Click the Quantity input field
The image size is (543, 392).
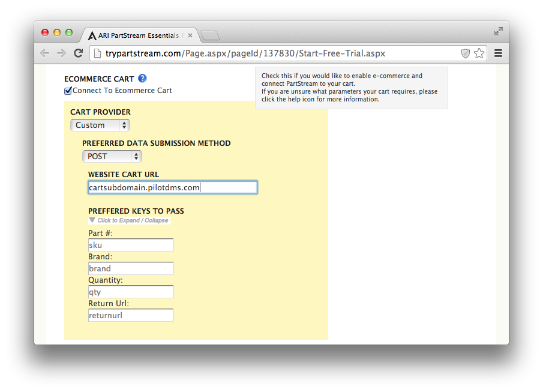coord(131,292)
